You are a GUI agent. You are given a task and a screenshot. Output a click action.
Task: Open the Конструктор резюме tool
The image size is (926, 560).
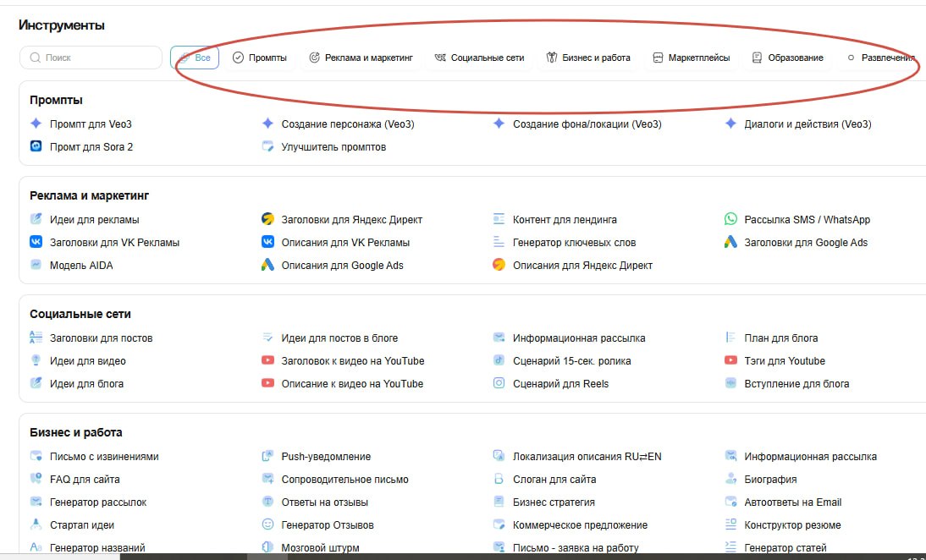coord(792,524)
